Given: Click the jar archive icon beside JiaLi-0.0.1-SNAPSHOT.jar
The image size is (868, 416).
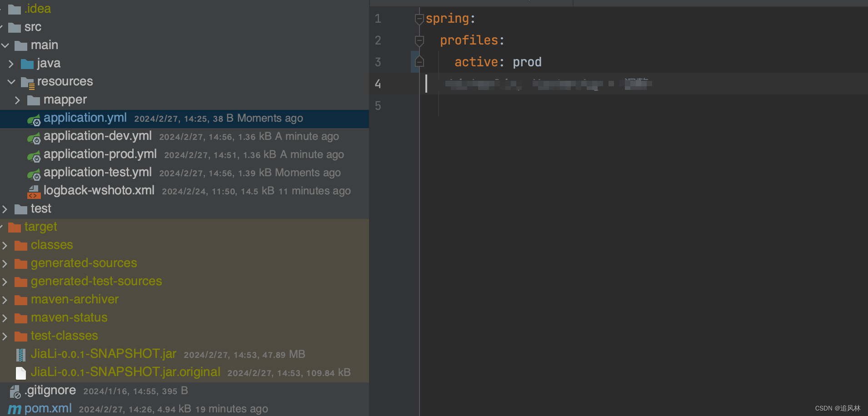Looking at the screenshot, I should [x=20, y=354].
